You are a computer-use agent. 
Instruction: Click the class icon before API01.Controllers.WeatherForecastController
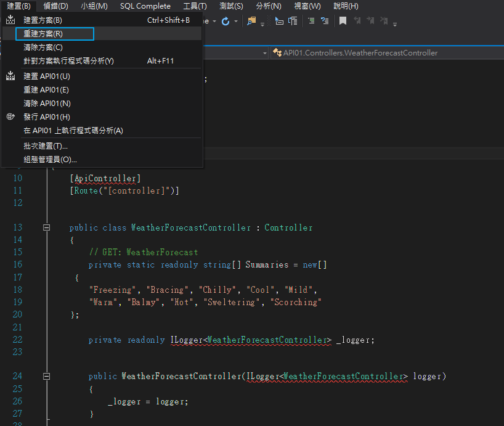coord(277,52)
